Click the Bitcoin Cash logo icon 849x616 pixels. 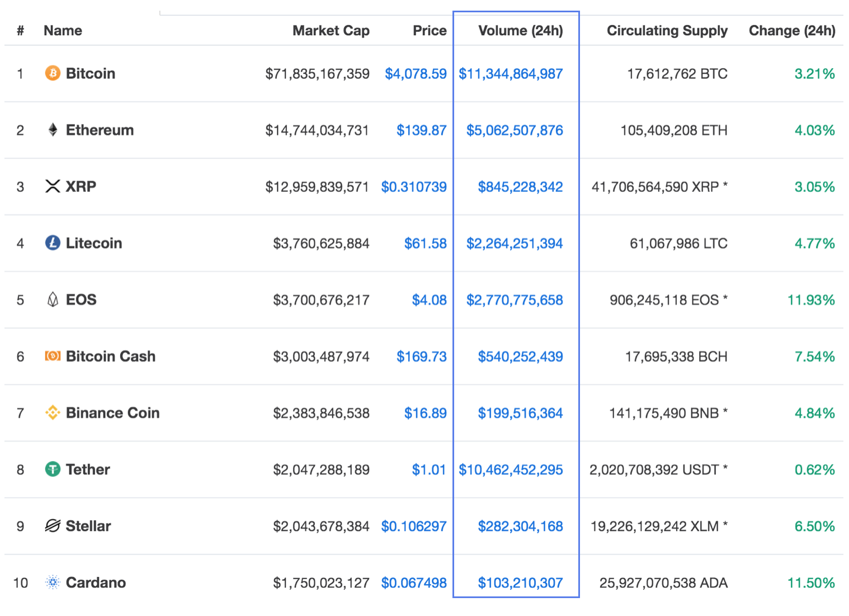53,356
